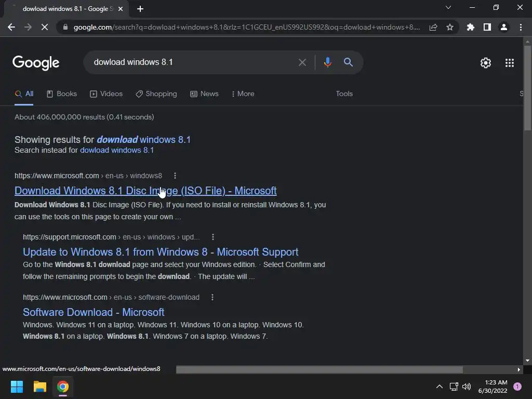Click the microsoft.com › en-us › windows8 breadcrumb

click(x=88, y=176)
